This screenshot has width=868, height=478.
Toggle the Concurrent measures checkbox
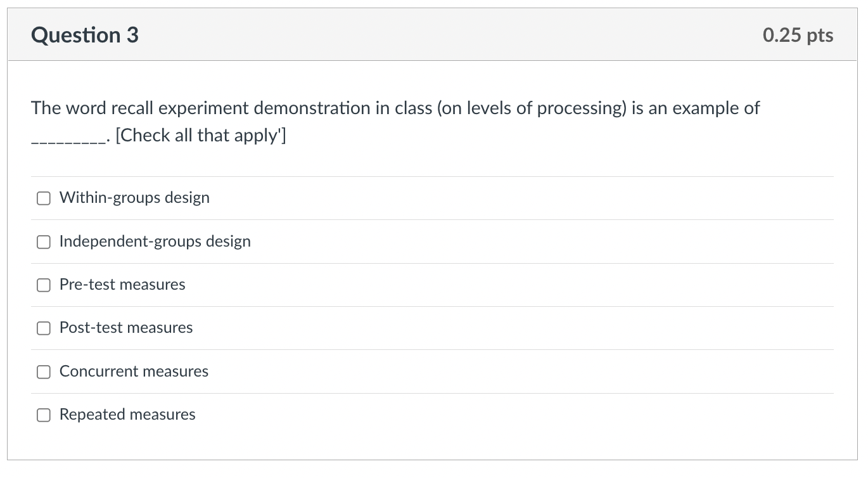tap(43, 372)
